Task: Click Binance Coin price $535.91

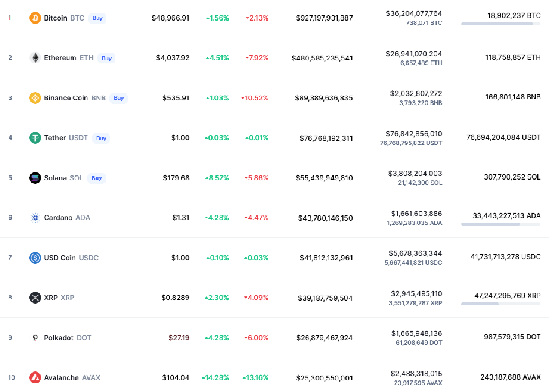Action: 176,98
